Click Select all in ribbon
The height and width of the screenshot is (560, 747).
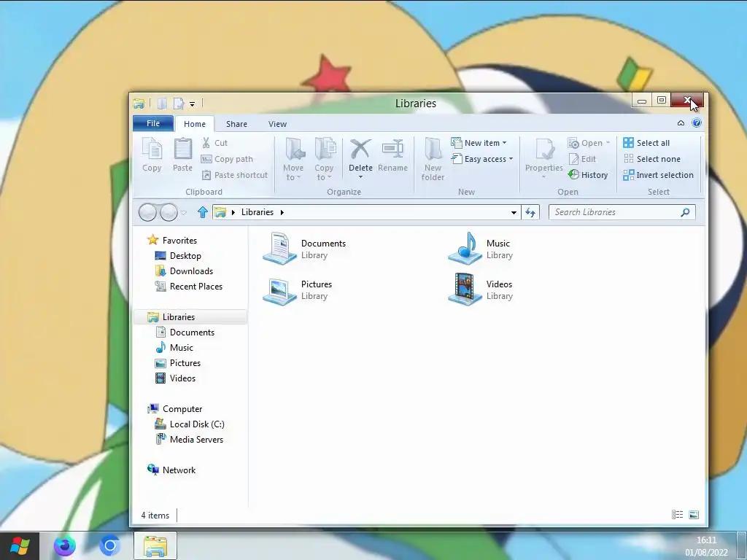pyautogui.click(x=646, y=143)
